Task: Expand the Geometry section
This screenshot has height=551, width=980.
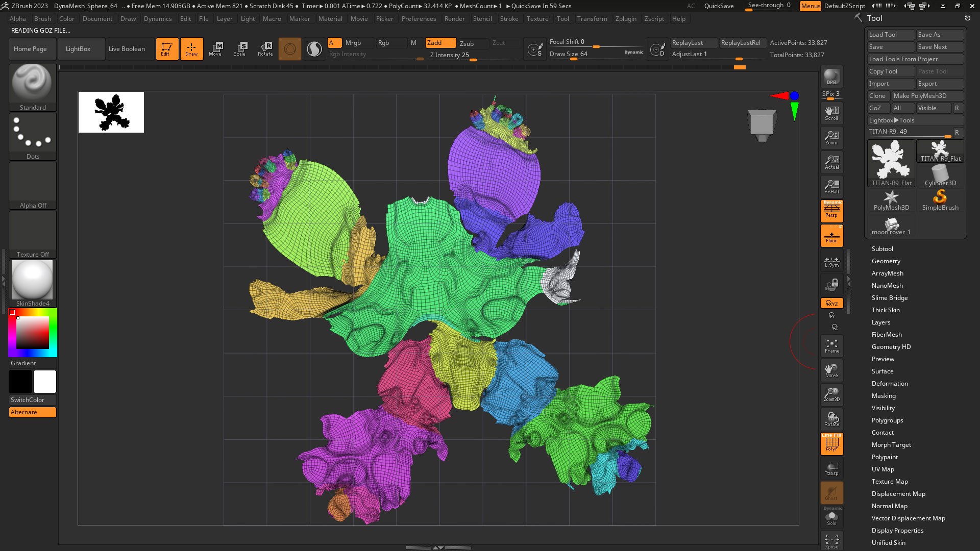Action: point(886,261)
